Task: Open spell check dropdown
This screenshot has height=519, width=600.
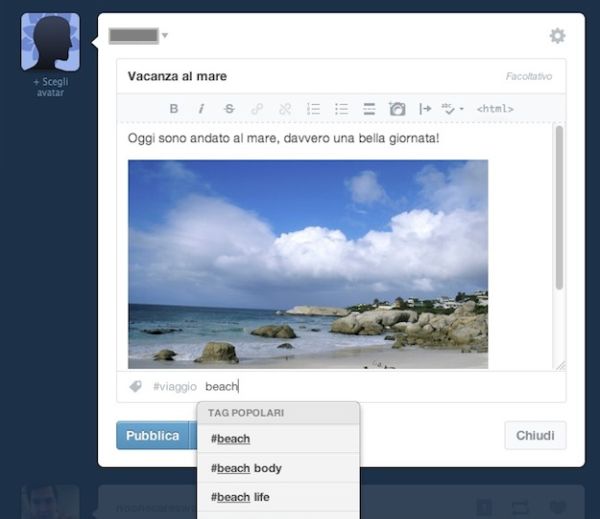Action: point(453,109)
